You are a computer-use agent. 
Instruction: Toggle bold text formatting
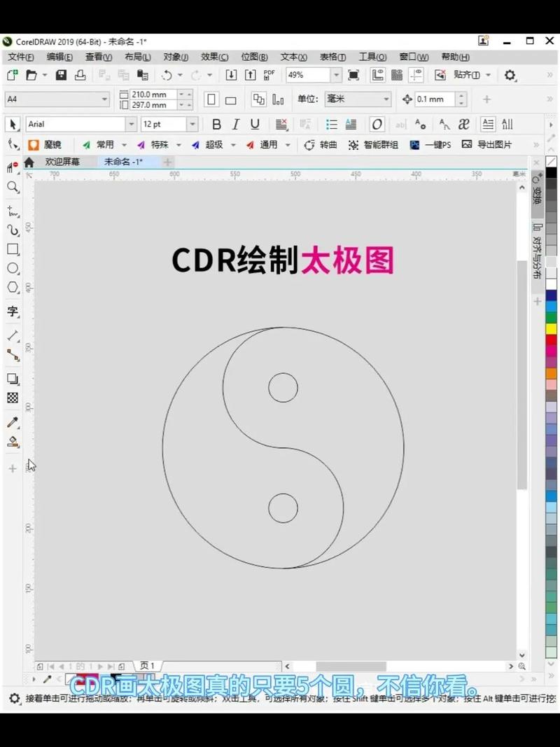click(x=216, y=124)
